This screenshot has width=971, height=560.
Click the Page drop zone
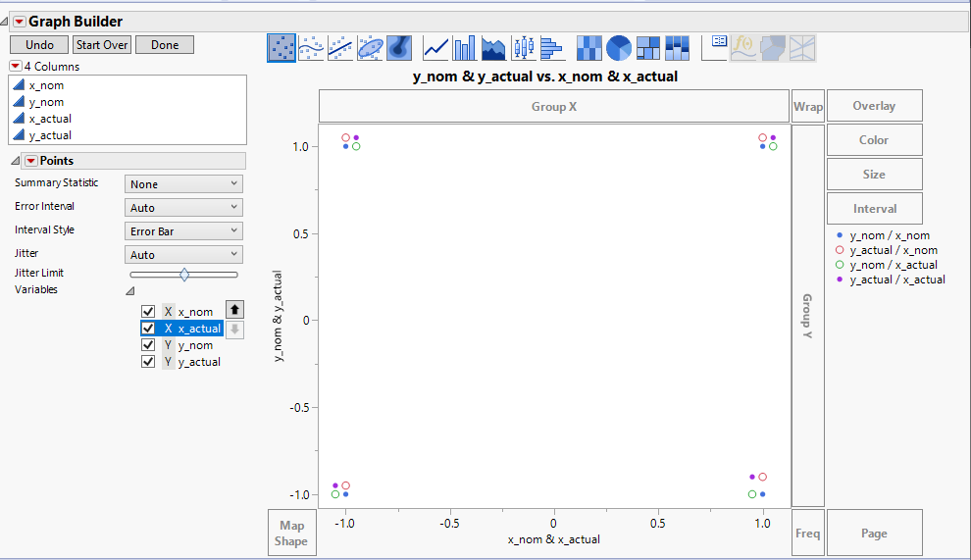click(x=875, y=534)
